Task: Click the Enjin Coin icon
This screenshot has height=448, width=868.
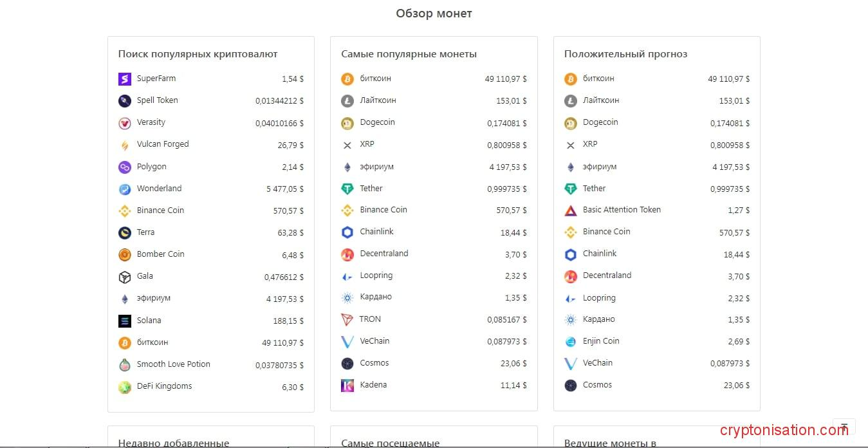Action: 571,342
